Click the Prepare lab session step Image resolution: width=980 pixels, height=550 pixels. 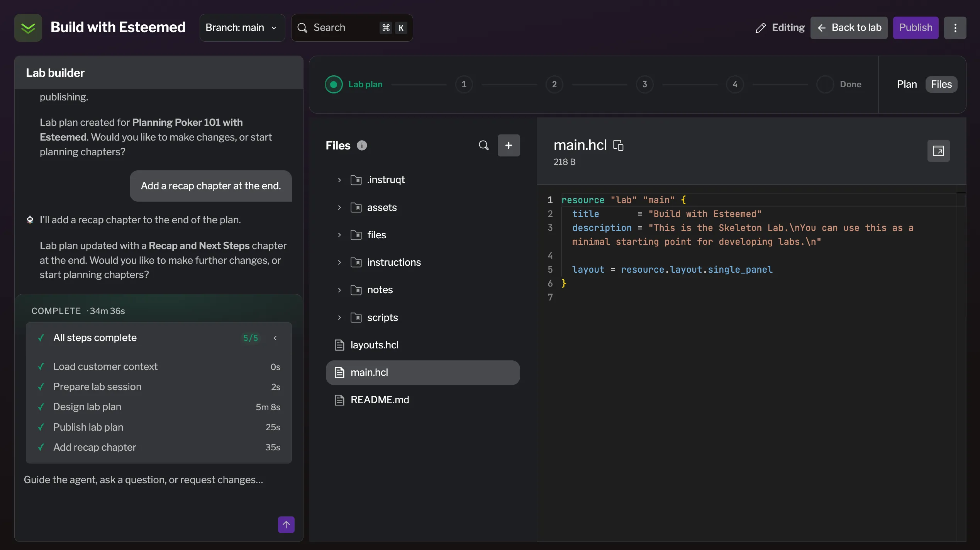(x=159, y=387)
